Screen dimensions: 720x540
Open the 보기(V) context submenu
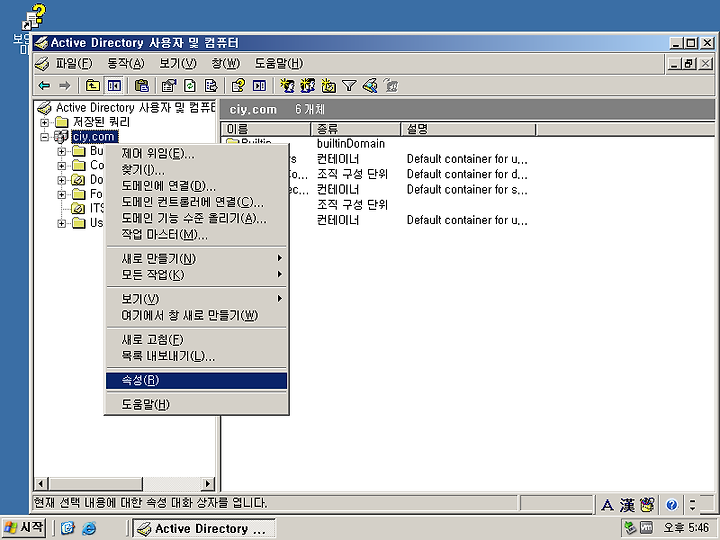tap(197, 299)
